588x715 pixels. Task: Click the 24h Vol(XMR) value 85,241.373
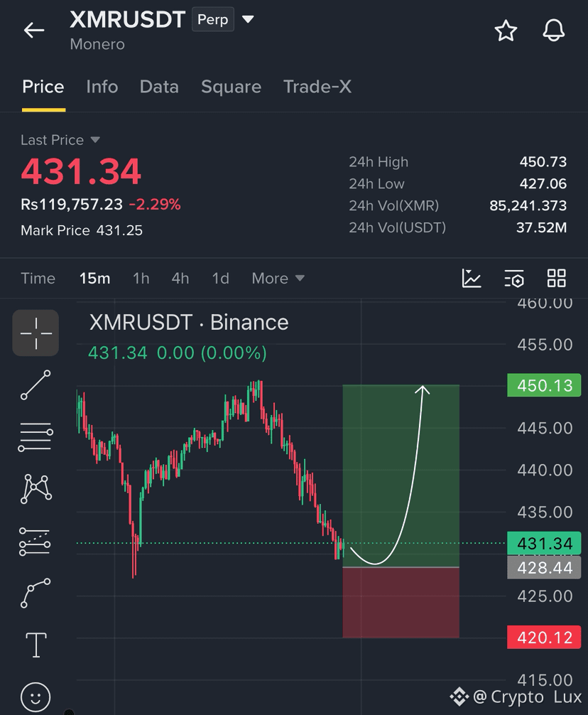pyautogui.click(x=528, y=205)
